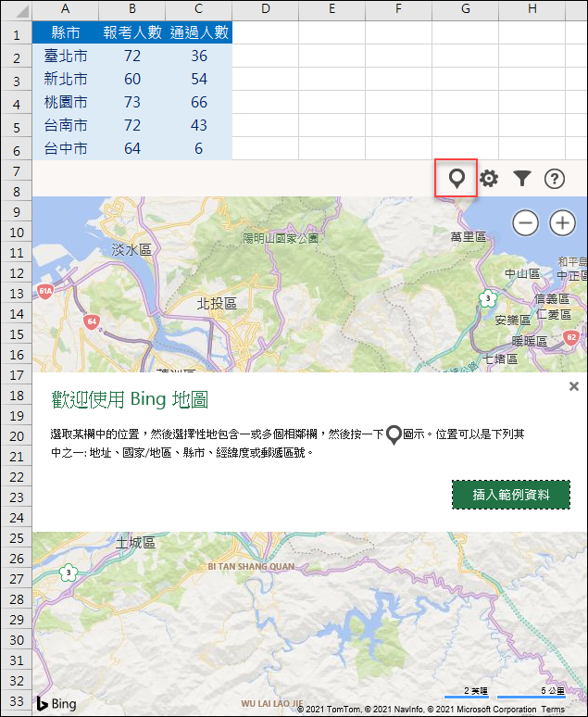Open the Terms link on the map

(553, 710)
